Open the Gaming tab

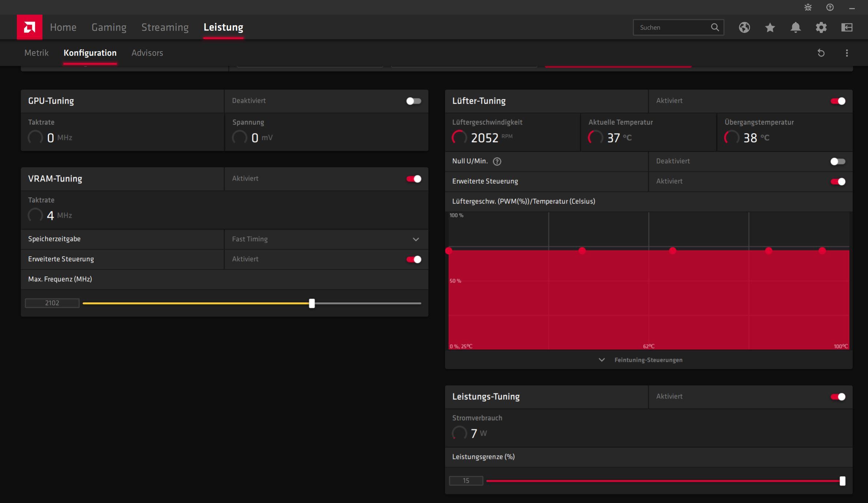109,27
